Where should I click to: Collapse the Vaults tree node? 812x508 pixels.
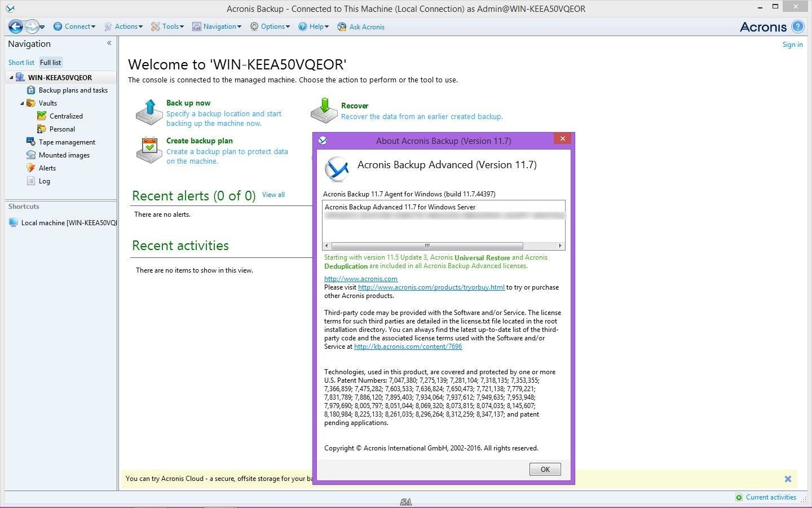coord(22,103)
